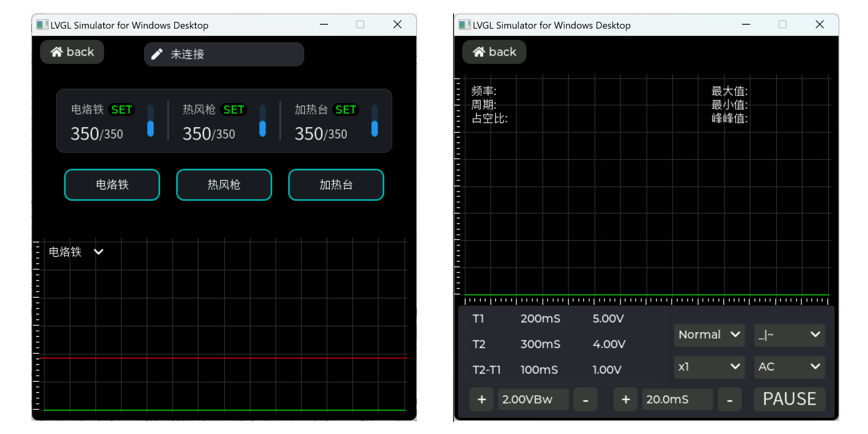Click the 2.00VBw voltage scale value

(533, 399)
